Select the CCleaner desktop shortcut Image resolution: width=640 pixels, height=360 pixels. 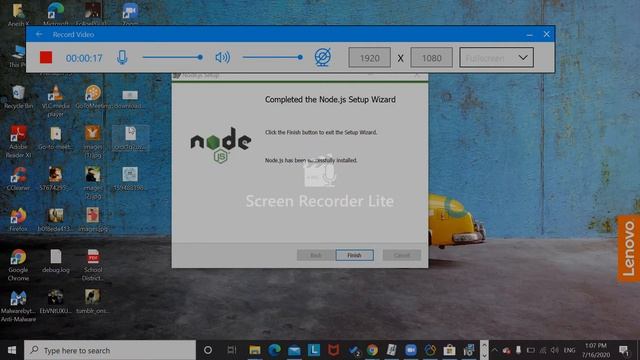18,180
